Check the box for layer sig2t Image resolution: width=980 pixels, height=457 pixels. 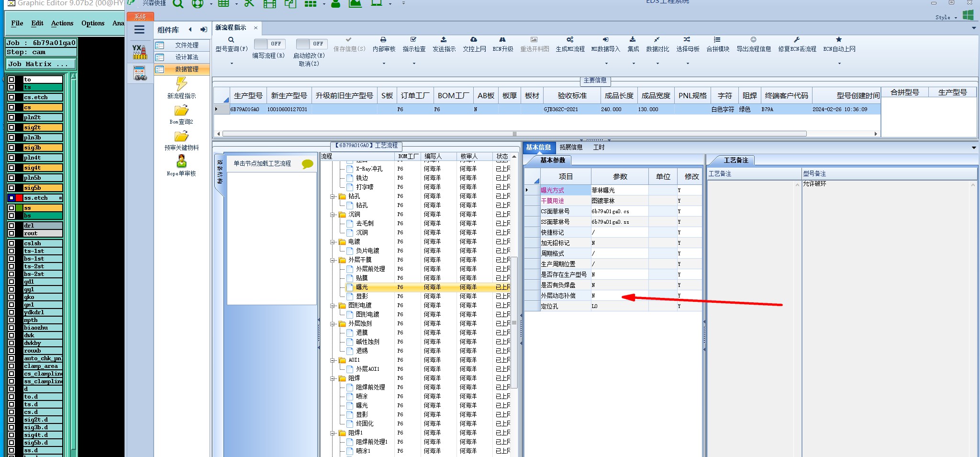(11, 127)
